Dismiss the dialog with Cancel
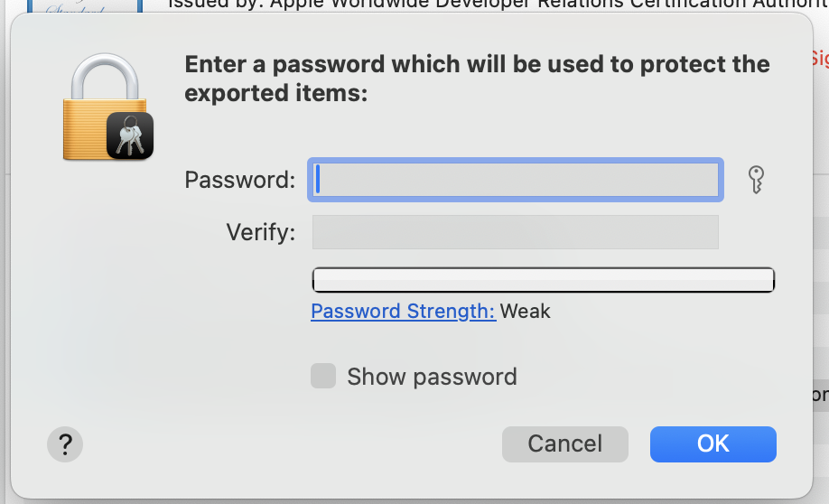The image size is (829, 504). [565, 444]
